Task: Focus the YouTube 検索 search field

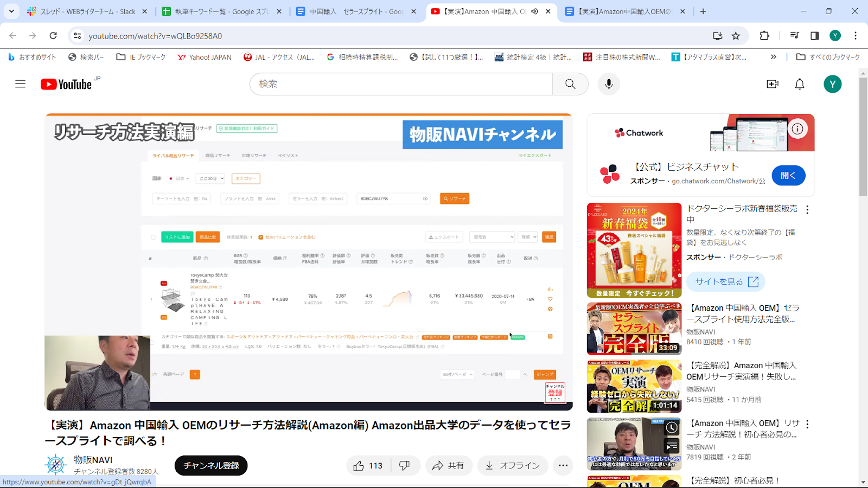Action: 401,84
